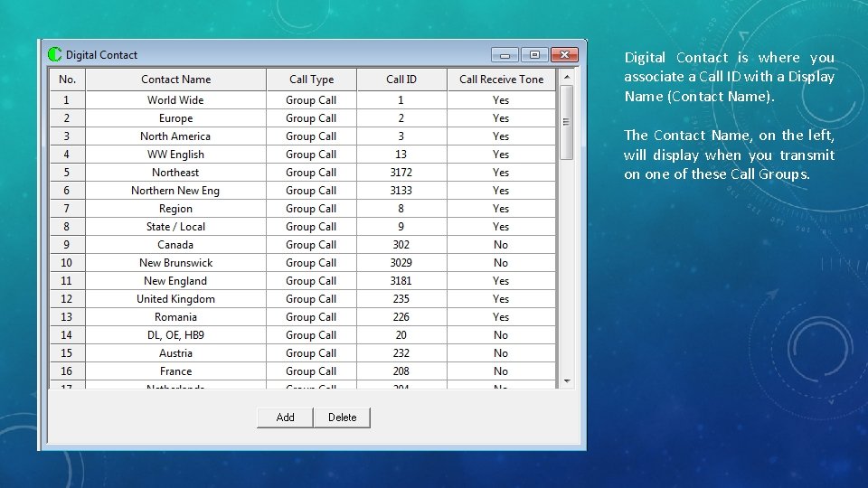Click Call Receive Tone for France row
868x488 pixels.
[502, 371]
